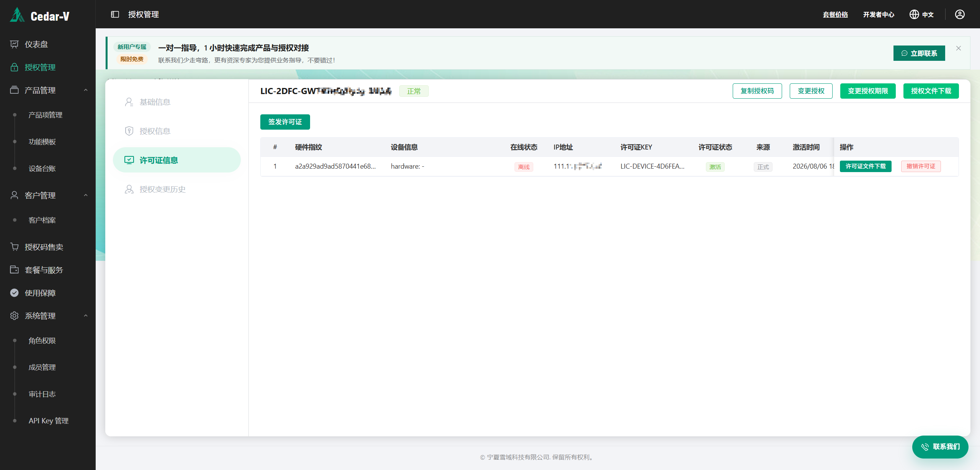Viewport: 980px width, 470px height.
Task: Collapse the 客户管理 menu chevron
Action: 86,195
